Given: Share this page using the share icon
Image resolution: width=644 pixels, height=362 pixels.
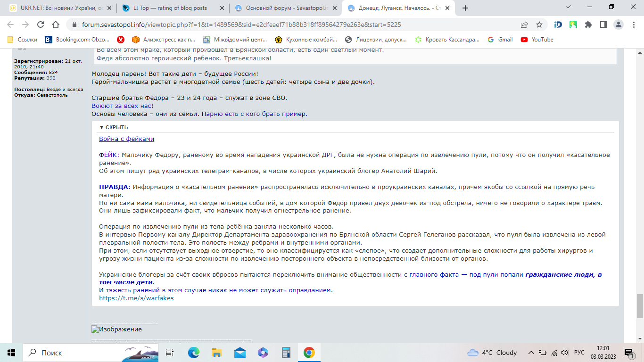Looking at the screenshot, I should 524,25.
